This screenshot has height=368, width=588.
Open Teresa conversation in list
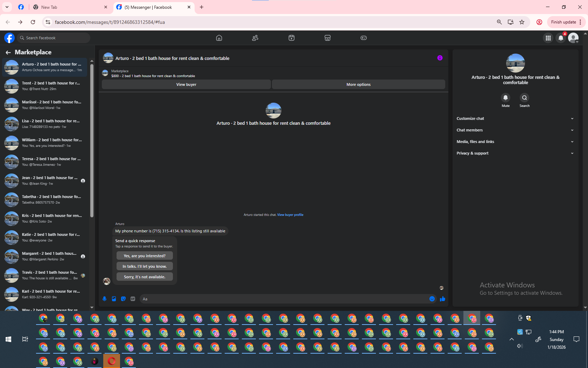pyautogui.click(x=45, y=162)
